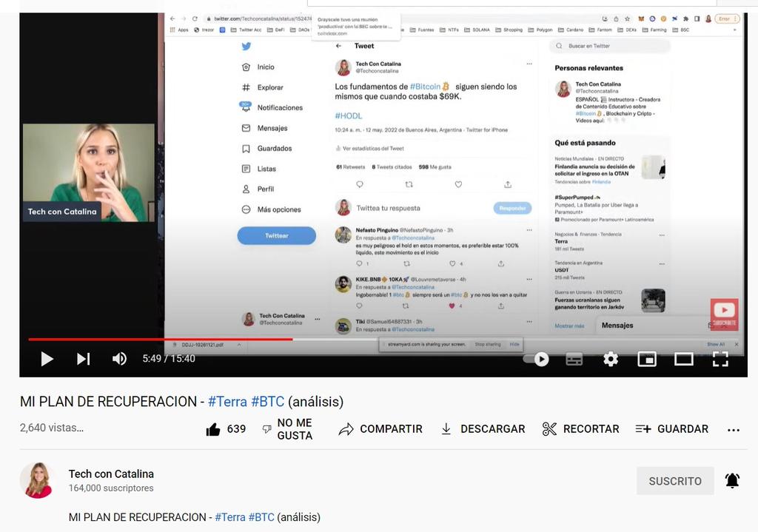Switch to theater mode

(683, 359)
